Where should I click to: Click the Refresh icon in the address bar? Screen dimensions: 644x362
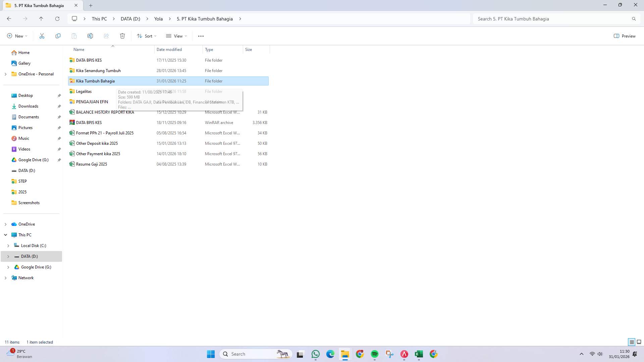pyautogui.click(x=57, y=19)
